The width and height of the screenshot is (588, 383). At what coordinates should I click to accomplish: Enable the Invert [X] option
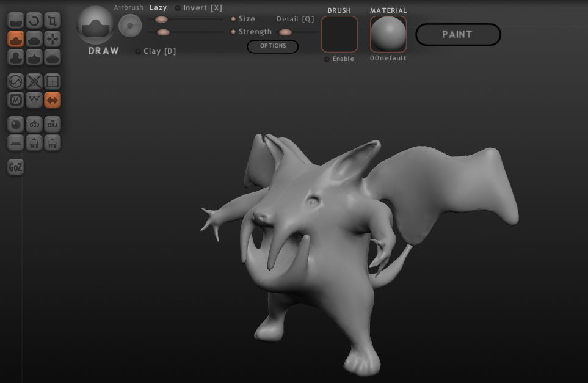pyautogui.click(x=178, y=8)
